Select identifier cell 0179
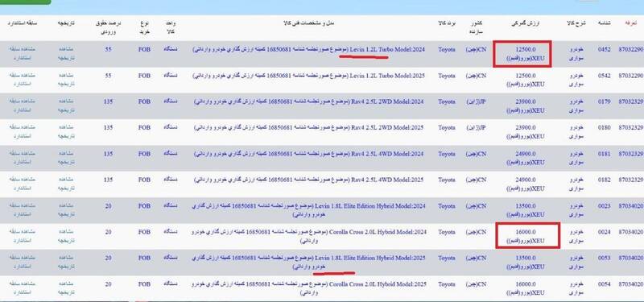The height and width of the screenshot is (302, 644). (605, 102)
